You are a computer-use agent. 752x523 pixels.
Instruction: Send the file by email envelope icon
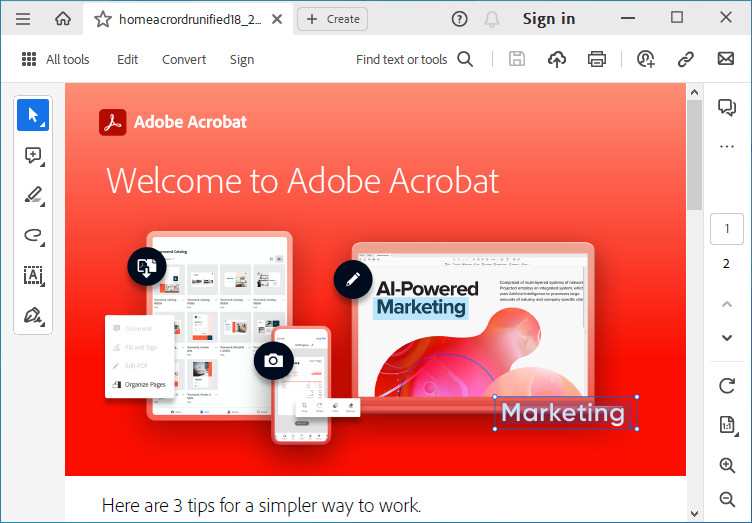(726, 59)
